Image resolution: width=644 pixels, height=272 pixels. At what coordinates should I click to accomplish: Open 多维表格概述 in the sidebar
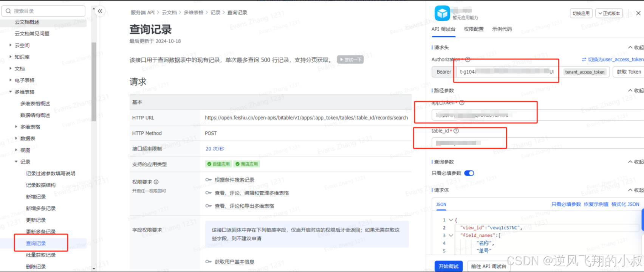35,104
